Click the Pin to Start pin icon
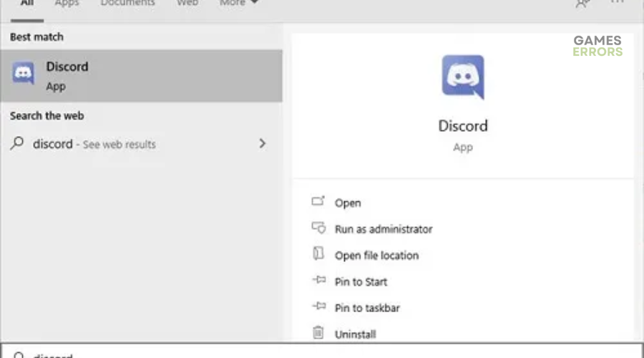Screen dimensions: 644x358 tap(319, 280)
